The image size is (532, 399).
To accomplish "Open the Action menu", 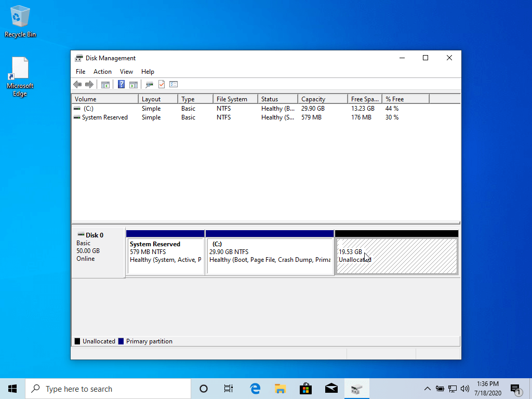I will (102, 72).
